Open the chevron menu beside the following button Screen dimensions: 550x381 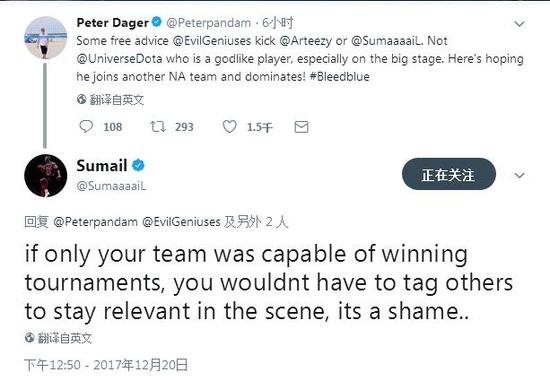519,175
